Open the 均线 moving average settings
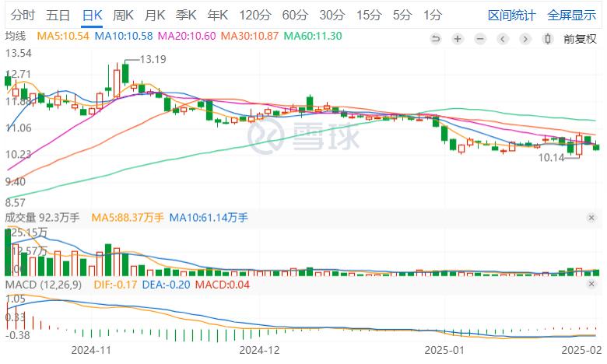The image size is (607, 364). [16, 37]
